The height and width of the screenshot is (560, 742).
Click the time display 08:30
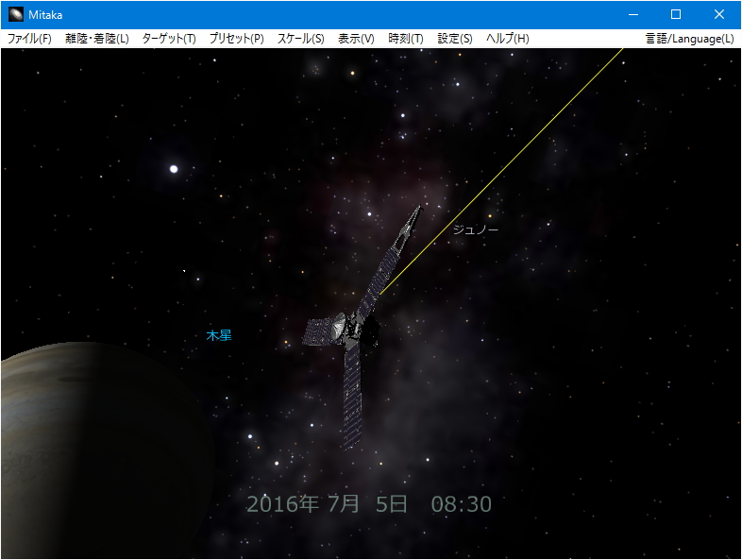(x=462, y=503)
